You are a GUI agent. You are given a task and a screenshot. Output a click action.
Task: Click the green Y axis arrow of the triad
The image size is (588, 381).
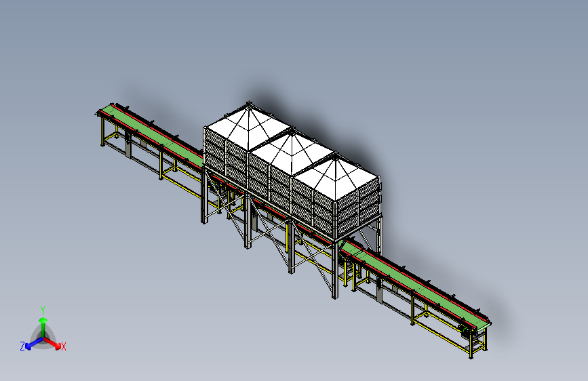43,326
